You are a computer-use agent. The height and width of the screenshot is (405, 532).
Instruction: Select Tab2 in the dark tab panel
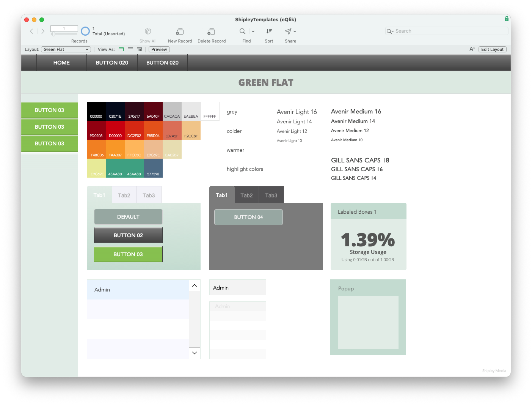[246, 195]
